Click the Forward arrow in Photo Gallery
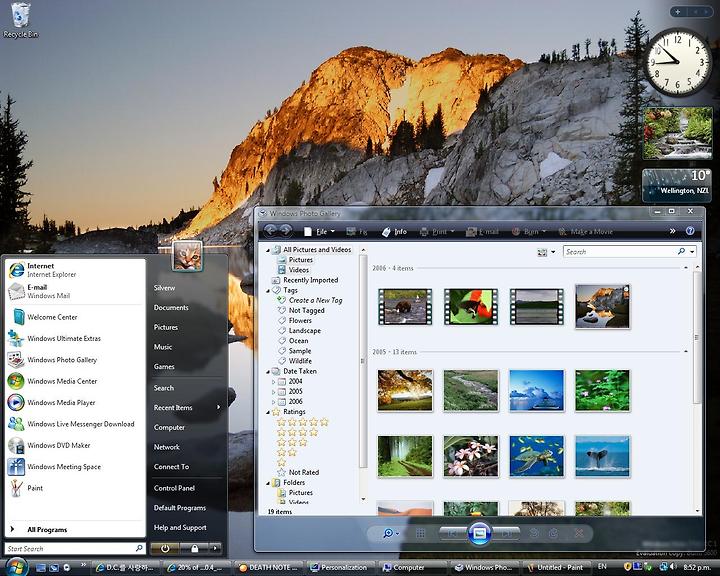Image resolution: width=720 pixels, height=576 pixels. [x=286, y=231]
